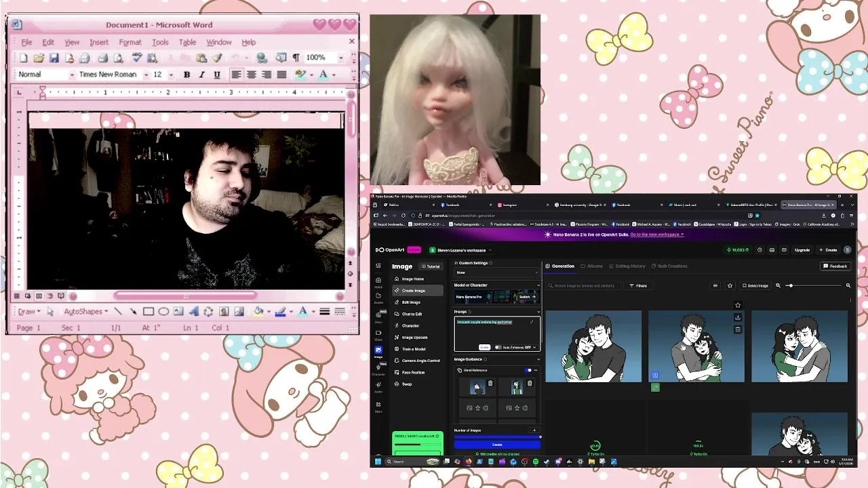Open the Draw menu dropdown

[x=28, y=312]
